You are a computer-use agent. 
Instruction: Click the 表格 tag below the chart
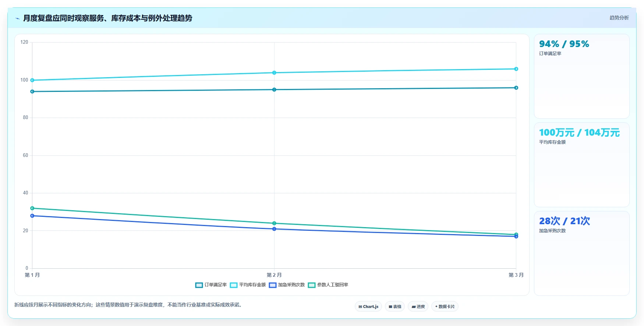(395, 307)
